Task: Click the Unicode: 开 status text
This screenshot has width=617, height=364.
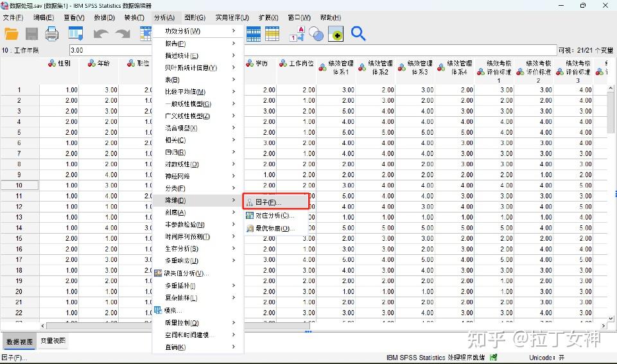Action: 546,358
